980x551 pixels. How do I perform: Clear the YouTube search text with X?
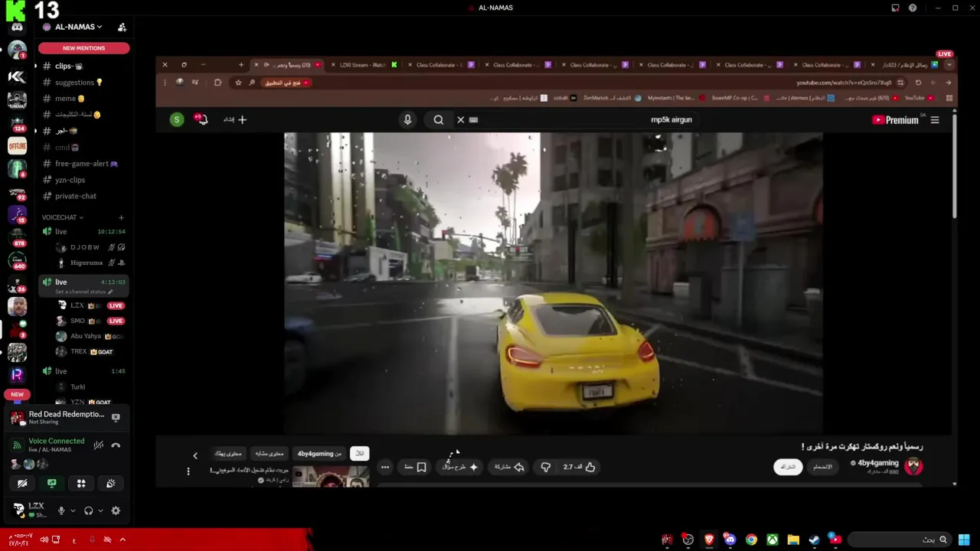point(460,119)
